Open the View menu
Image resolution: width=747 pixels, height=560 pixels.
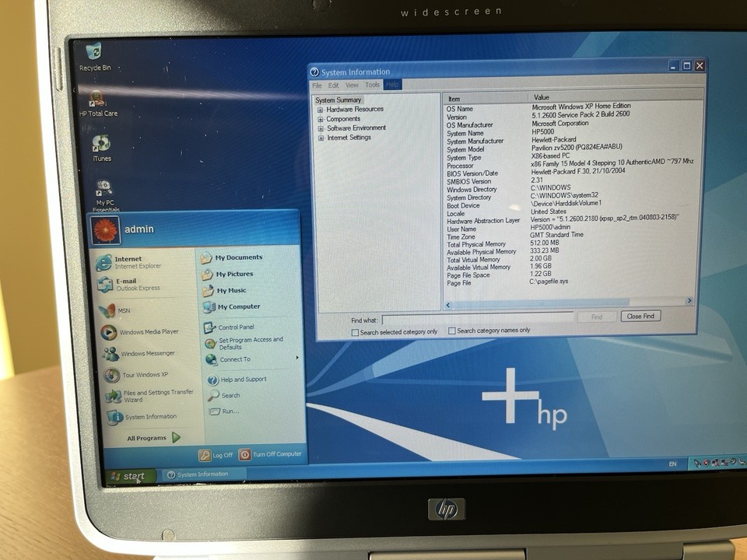352,86
